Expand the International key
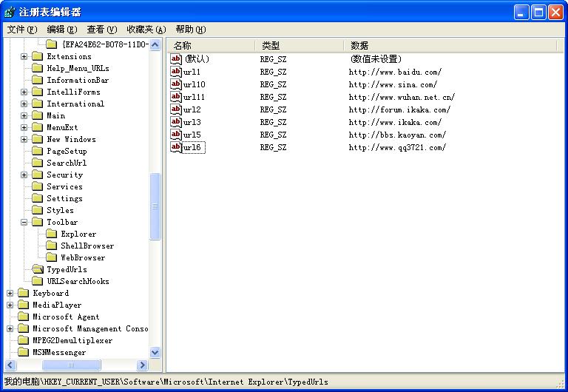The height and width of the screenshot is (392, 568). (24, 104)
